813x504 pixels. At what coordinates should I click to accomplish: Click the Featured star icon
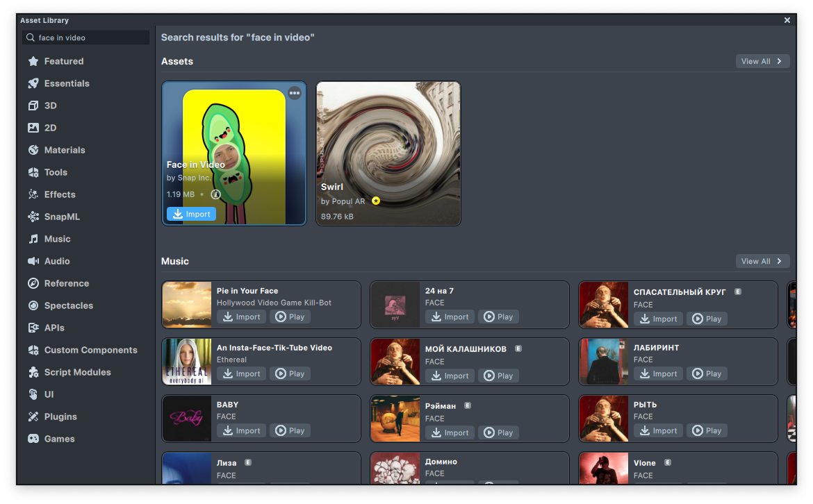[33, 61]
